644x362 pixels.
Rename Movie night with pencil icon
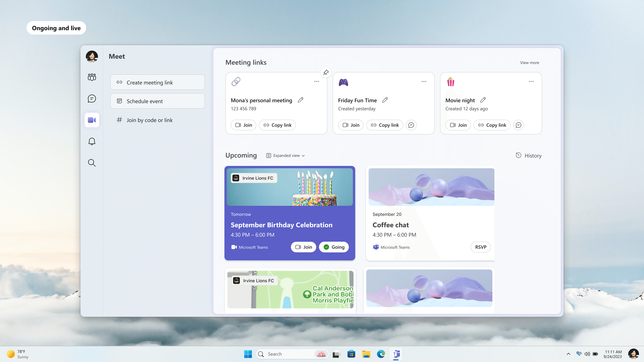[x=483, y=100]
